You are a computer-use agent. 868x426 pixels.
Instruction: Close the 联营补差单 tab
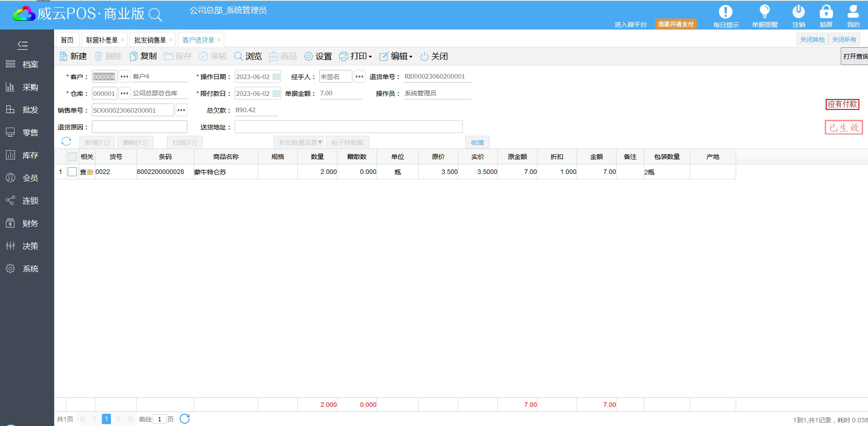[122, 40]
